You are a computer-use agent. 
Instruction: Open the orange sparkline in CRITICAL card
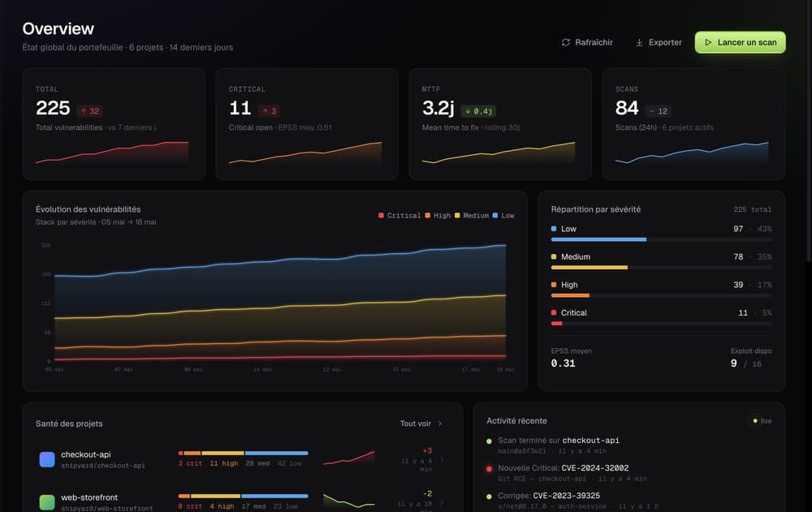coord(305,153)
